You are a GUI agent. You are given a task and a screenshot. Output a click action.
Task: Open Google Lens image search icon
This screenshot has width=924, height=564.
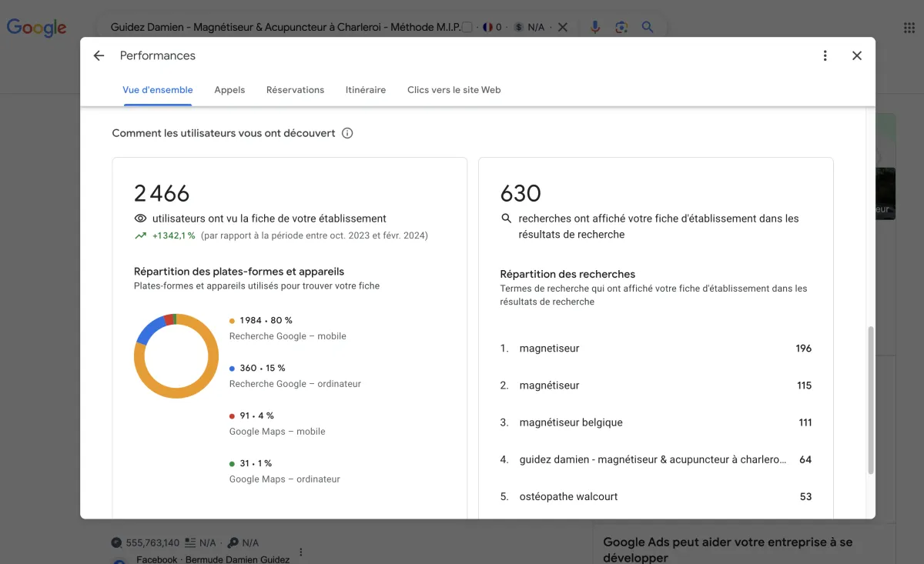(x=621, y=27)
